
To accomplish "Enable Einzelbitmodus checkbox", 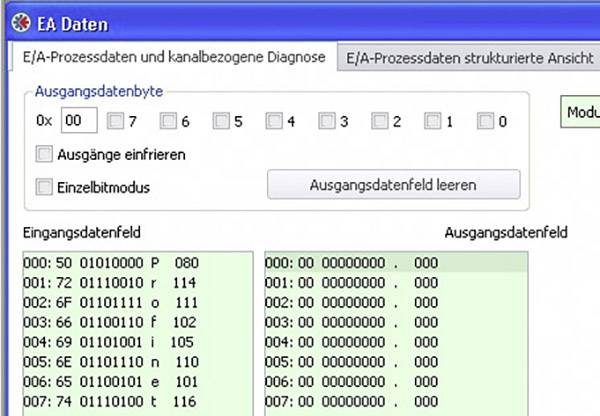I will [44, 187].
